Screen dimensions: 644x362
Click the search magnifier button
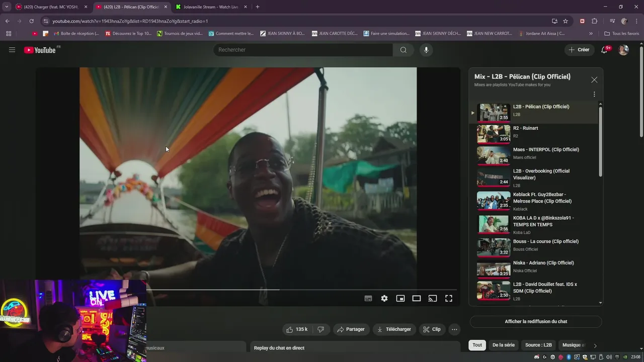tap(403, 50)
